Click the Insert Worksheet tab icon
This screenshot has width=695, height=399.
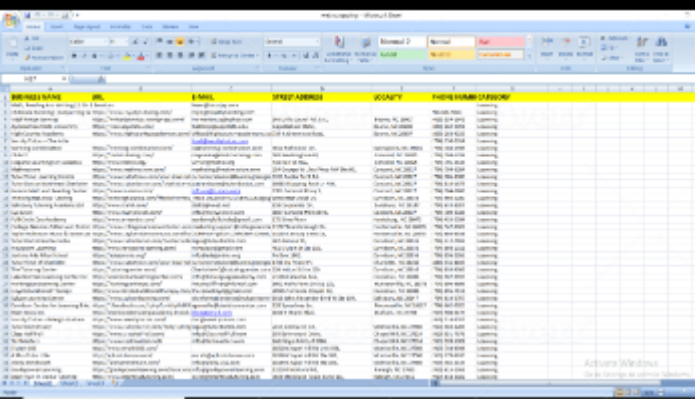[x=114, y=383]
